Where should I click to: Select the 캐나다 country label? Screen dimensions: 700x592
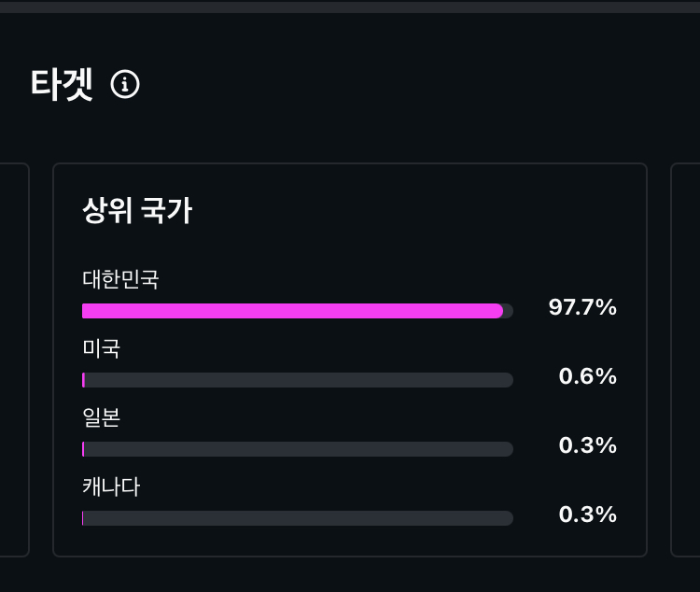(x=111, y=486)
